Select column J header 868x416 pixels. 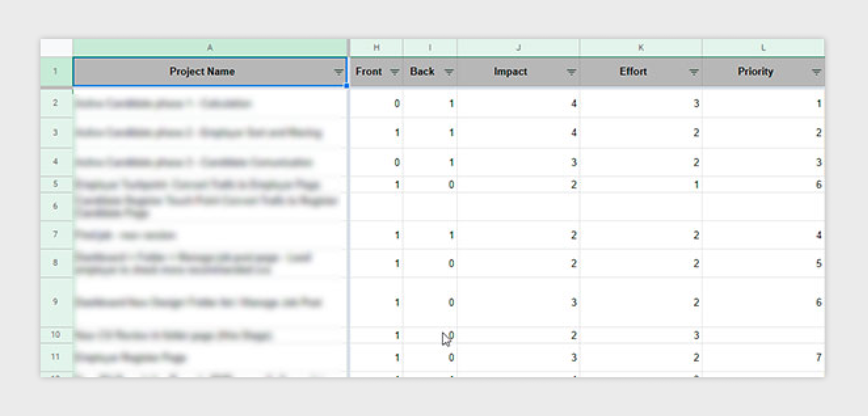[x=518, y=47]
